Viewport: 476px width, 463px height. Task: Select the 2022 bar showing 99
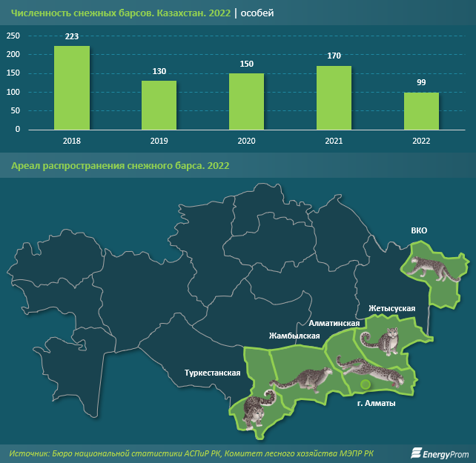(421, 111)
